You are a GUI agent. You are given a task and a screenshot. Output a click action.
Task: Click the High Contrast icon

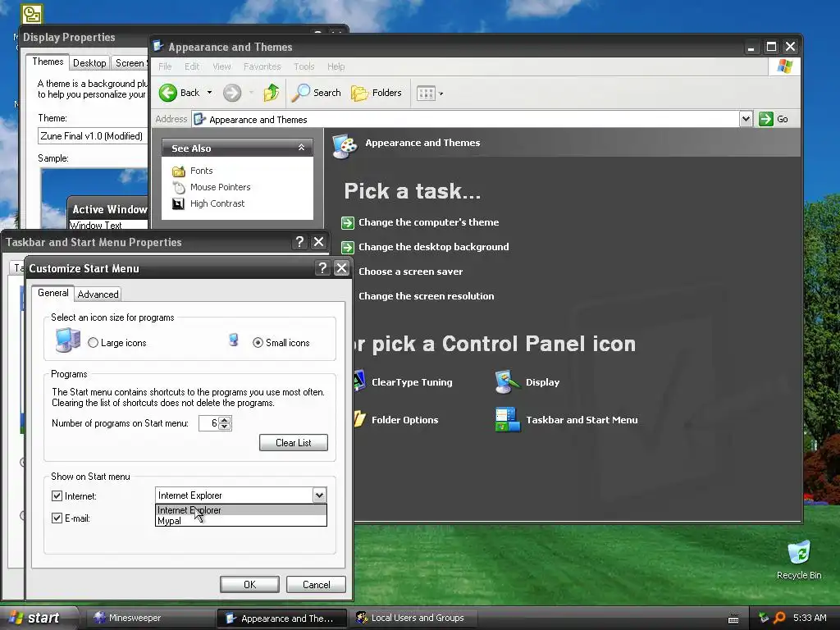point(178,203)
